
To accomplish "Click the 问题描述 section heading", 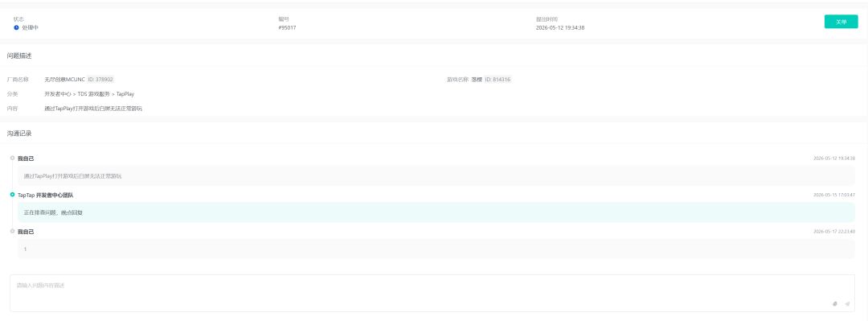I will pos(19,56).
